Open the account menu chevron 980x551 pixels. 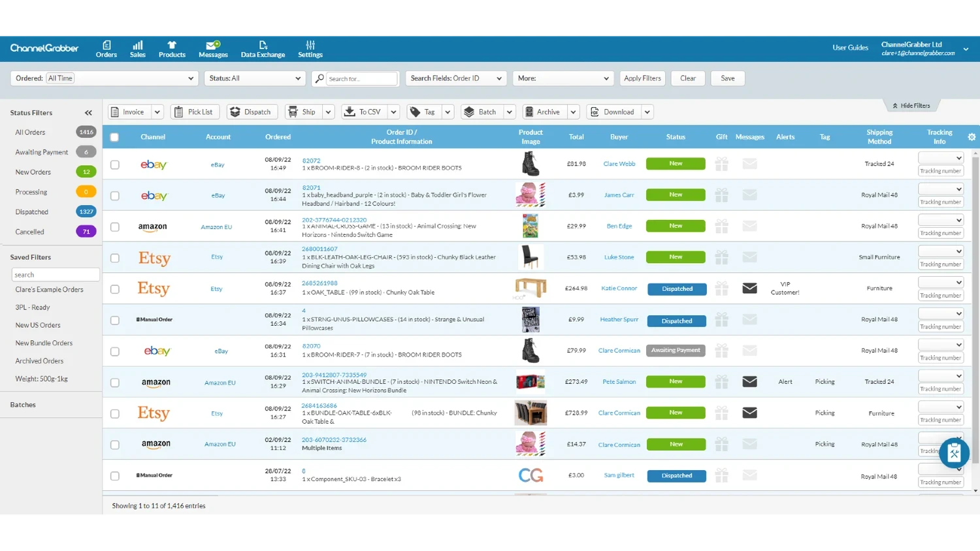(x=966, y=49)
